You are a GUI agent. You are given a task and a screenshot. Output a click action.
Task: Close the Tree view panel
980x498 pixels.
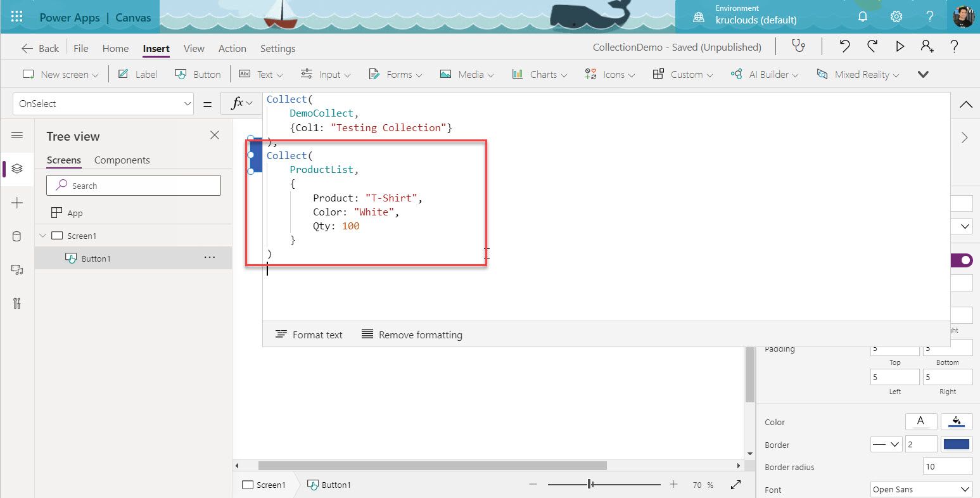pos(215,136)
